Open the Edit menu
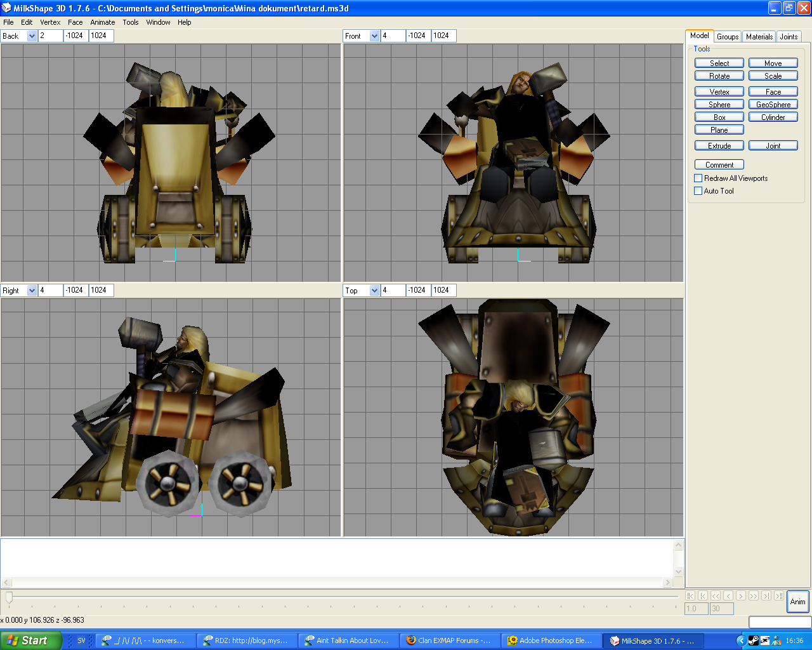 pyautogui.click(x=27, y=22)
